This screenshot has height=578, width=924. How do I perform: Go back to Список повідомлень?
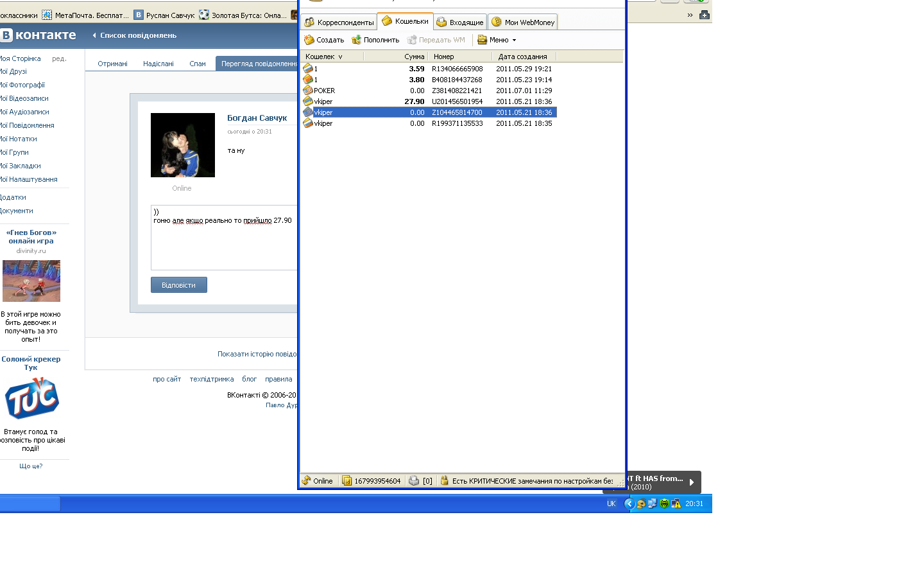135,35
